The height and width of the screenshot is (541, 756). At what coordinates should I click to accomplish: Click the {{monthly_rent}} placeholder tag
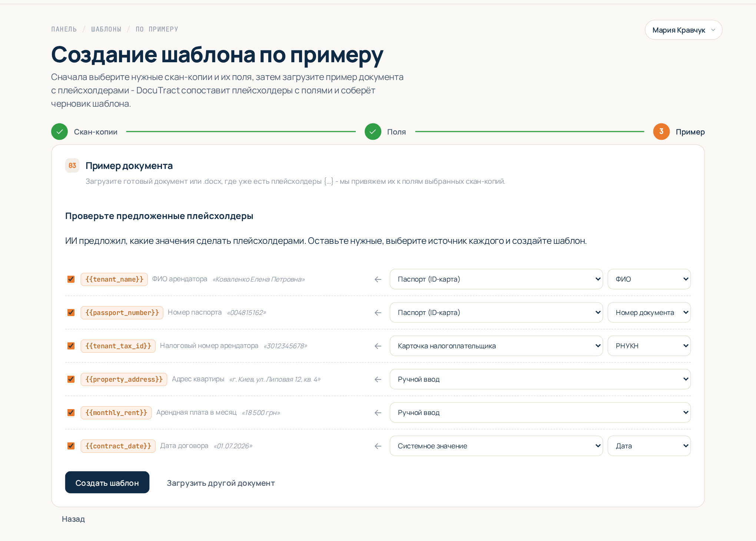coord(116,412)
